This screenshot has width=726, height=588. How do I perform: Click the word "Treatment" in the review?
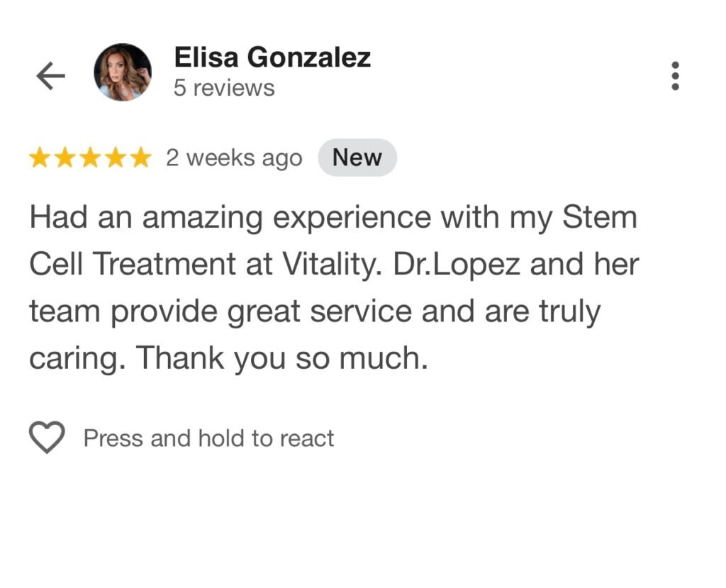[x=164, y=265]
